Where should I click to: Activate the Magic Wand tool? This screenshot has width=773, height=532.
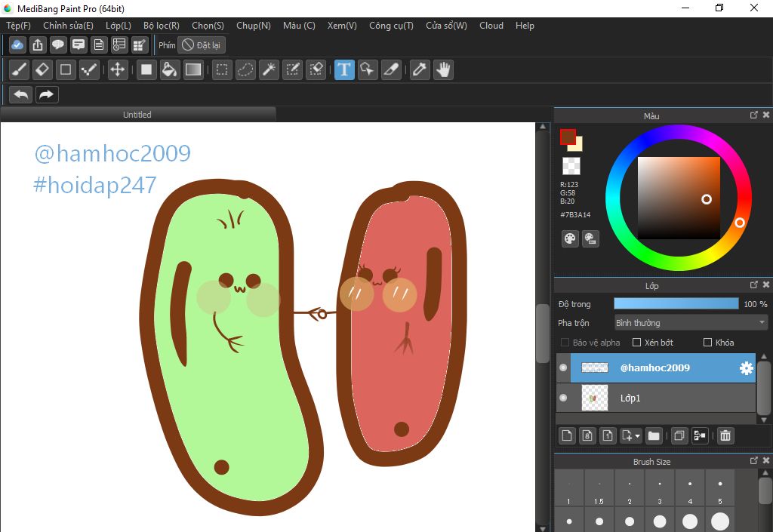click(268, 70)
